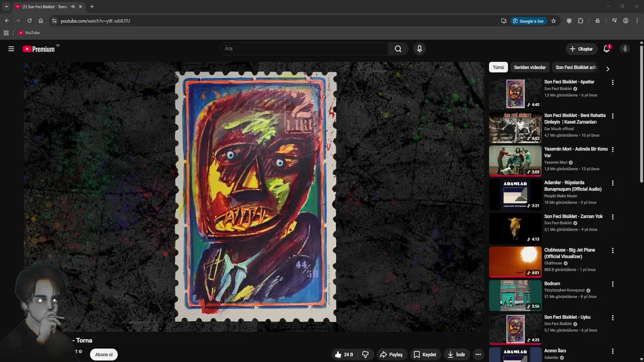
Task: Share the video with Paylaş
Action: coord(391,354)
